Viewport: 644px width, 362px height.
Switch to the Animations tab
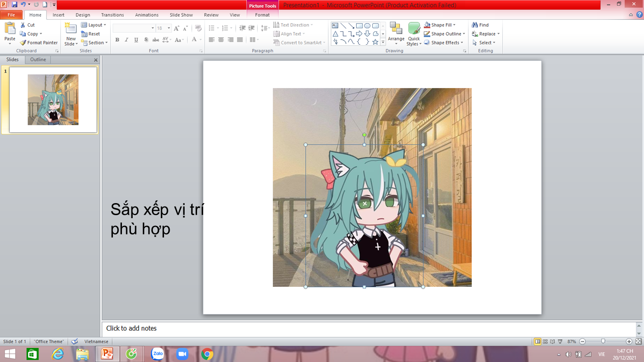(147, 15)
